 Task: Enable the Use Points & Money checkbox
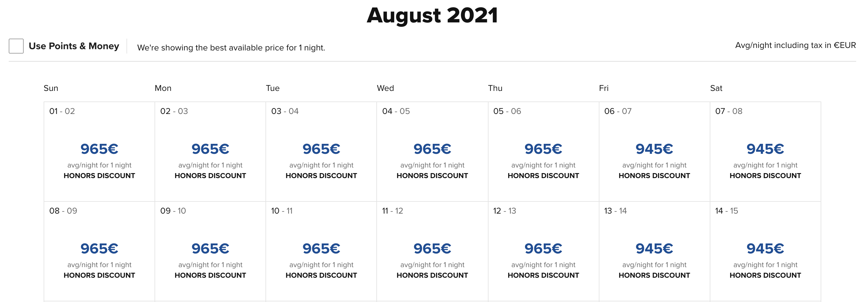[16, 46]
